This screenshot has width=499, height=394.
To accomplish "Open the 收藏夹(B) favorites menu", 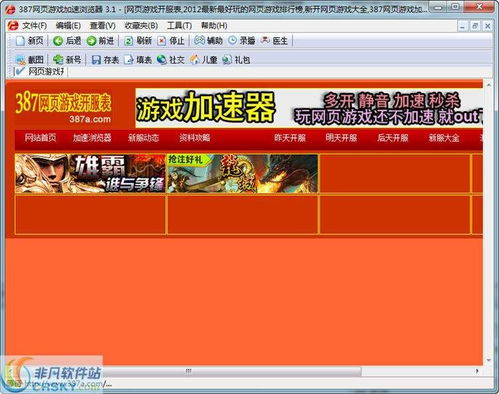I will click(141, 26).
